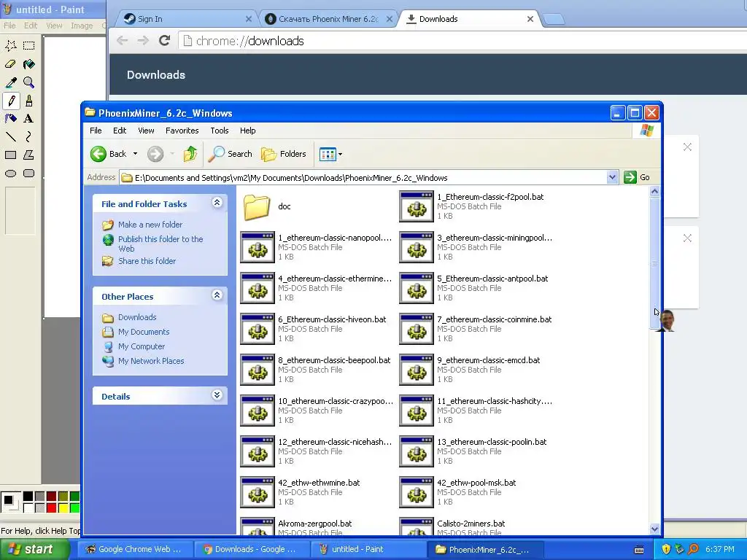
Task: Click Make a new folder link
Action: tap(150, 225)
